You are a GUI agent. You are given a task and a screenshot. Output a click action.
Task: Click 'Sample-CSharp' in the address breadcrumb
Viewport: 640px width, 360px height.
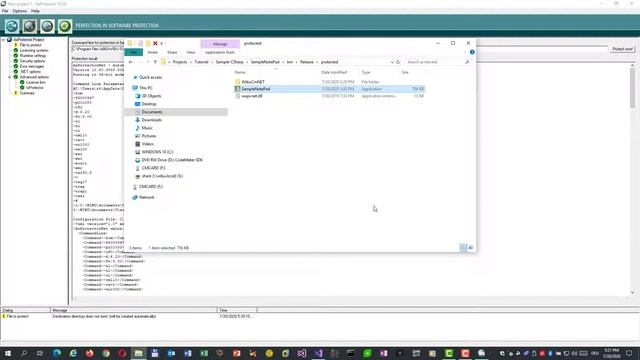[x=229, y=62]
